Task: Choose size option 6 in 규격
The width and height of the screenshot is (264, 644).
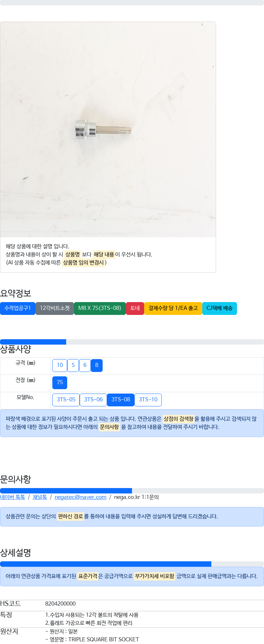Action: [85, 365]
